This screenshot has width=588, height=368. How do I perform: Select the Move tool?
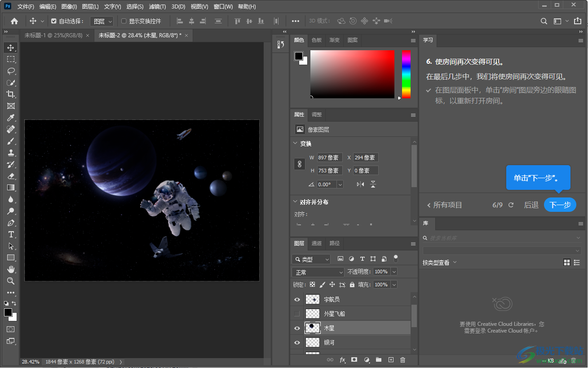[x=11, y=47]
